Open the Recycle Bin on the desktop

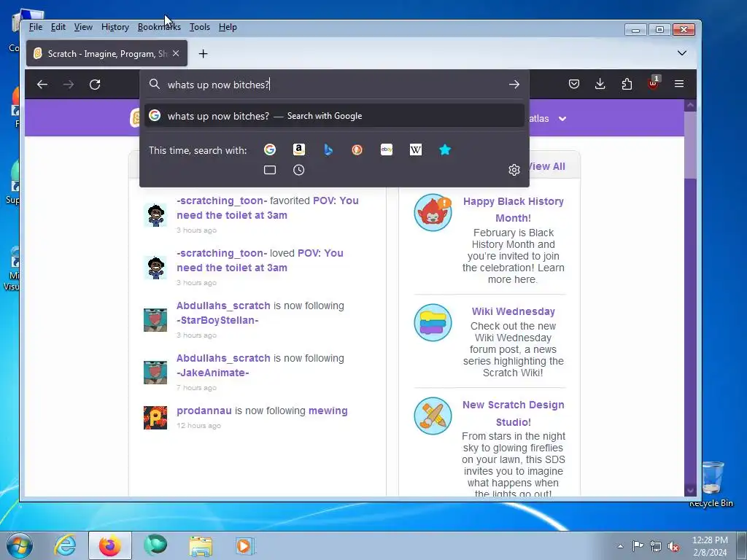click(711, 483)
